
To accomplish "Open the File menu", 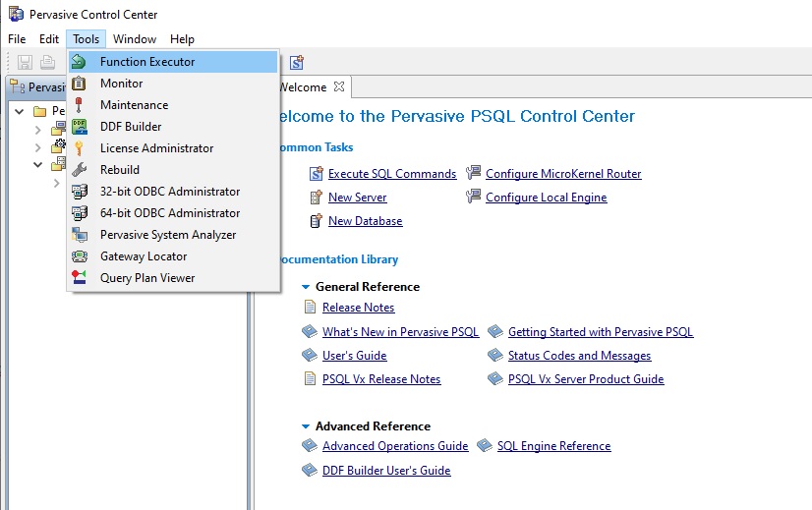I will tap(17, 39).
